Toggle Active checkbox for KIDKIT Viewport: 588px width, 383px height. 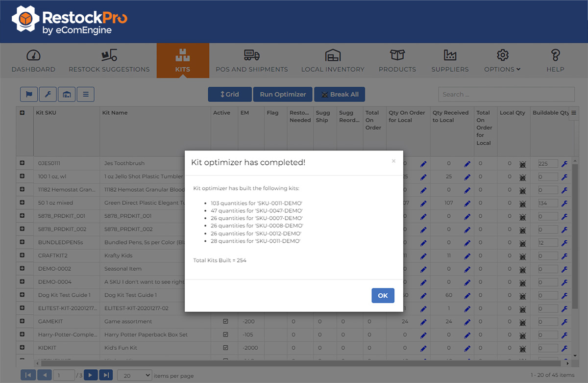(x=225, y=348)
